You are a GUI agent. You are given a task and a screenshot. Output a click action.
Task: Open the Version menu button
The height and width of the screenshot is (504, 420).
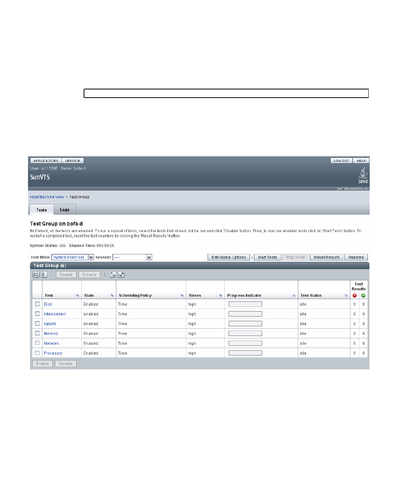pyautogui.click(x=73, y=161)
